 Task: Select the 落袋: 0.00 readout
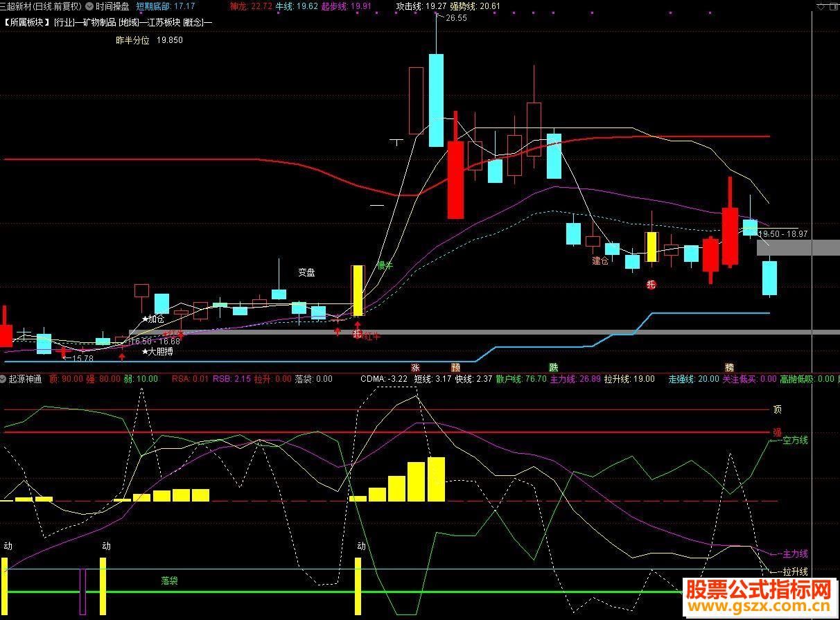[314, 379]
